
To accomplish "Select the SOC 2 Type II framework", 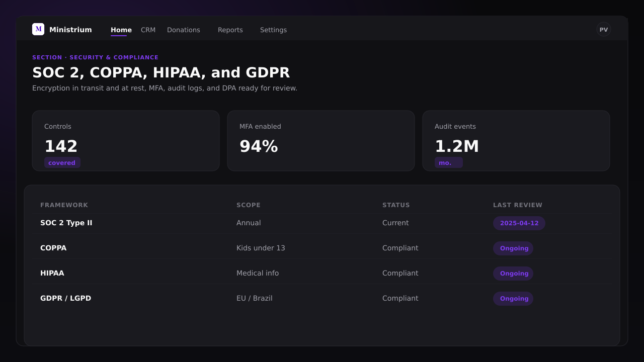I will [66, 223].
